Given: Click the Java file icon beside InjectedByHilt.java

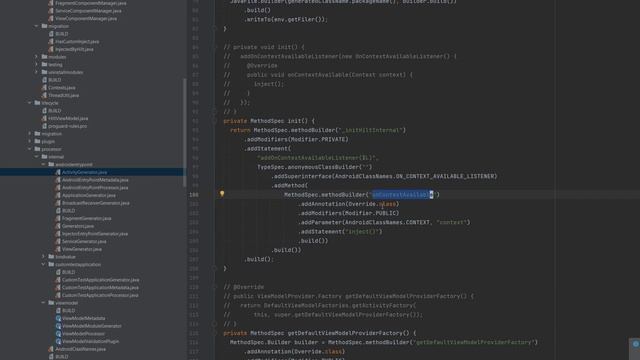Looking at the screenshot, I should [51, 49].
